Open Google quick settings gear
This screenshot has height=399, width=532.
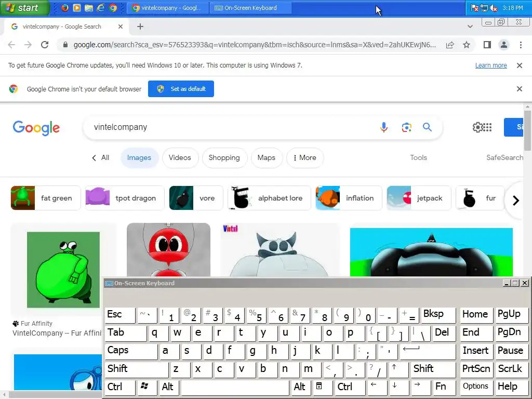477,127
